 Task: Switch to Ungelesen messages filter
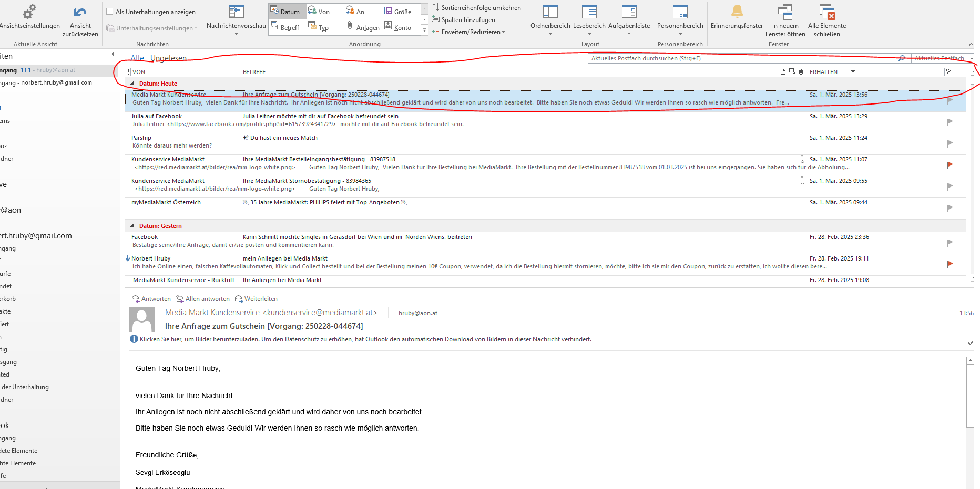click(x=168, y=58)
